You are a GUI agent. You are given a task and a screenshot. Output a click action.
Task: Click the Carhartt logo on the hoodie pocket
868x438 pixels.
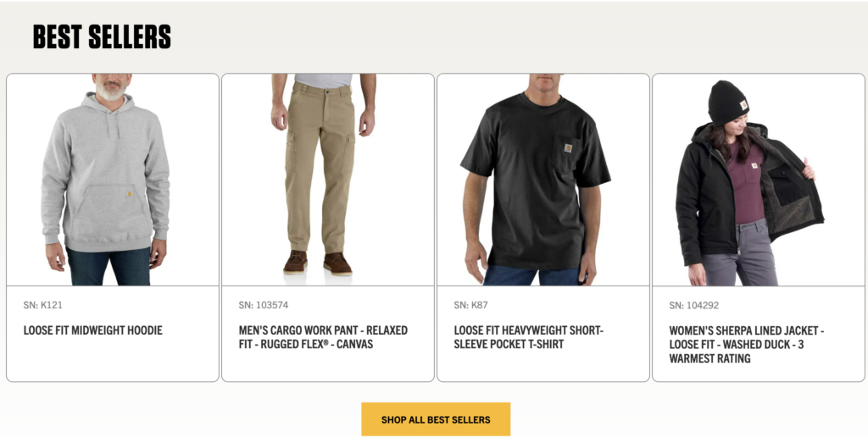pyautogui.click(x=129, y=194)
